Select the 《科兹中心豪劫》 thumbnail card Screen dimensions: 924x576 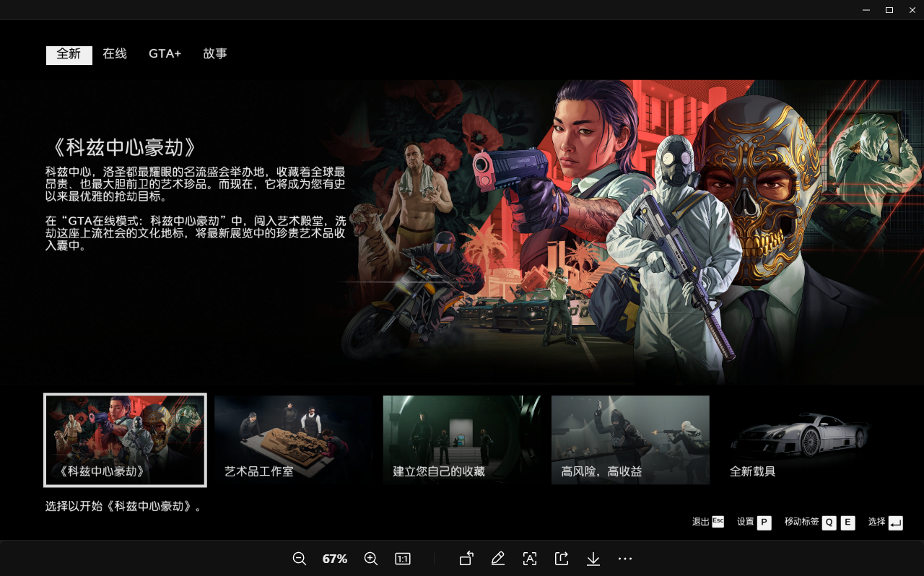pyautogui.click(x=125, y=440)
